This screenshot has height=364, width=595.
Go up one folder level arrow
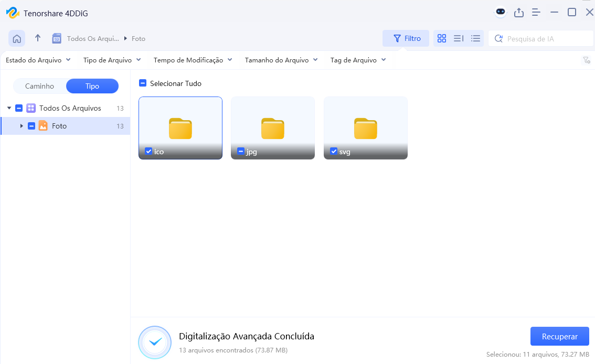pyautogui.click(x=38, y=38)
